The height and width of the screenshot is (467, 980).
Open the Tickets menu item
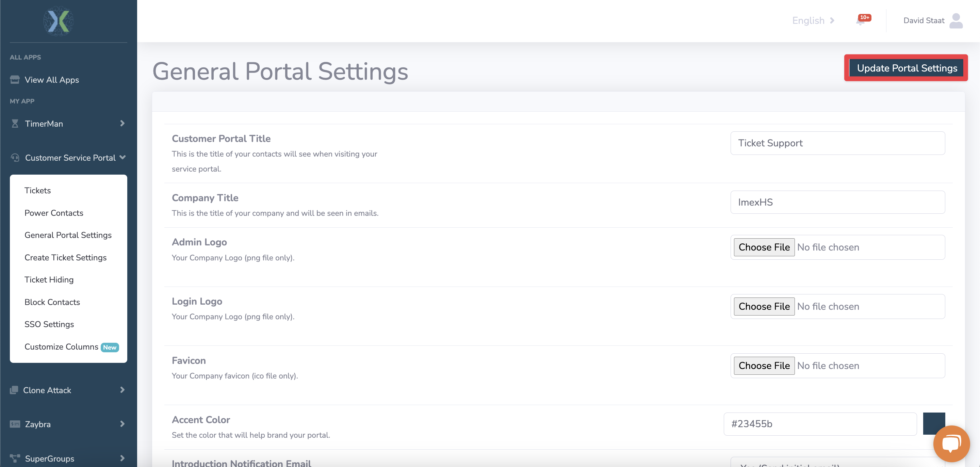[x=37, y=190]
